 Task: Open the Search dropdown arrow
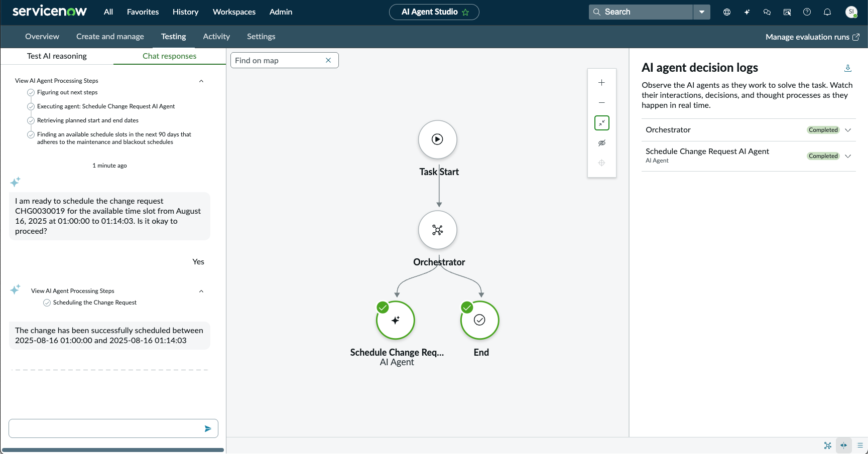702,12
